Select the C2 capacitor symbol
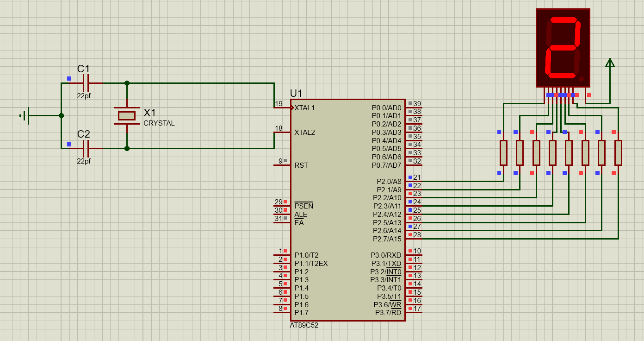Screen dimensions: 644x341 point(86,149)
